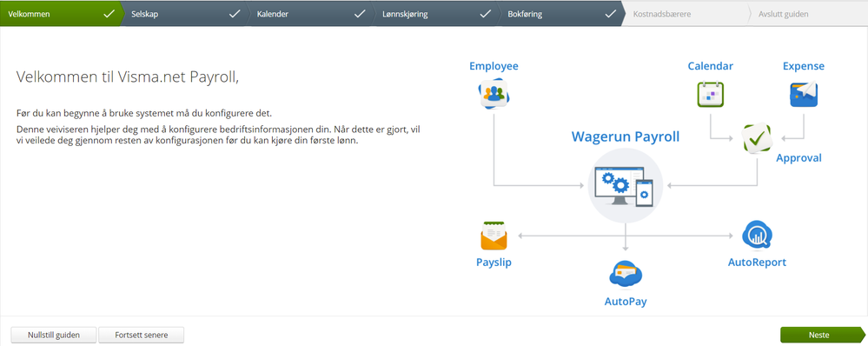Click the Payslip envelope icon

pos(494,236)
